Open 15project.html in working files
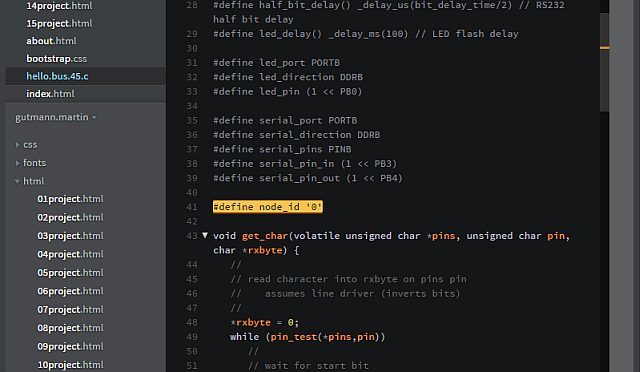Image resolution: width=640 pixels, height=372 pixels. pyautogui.click(x=59, y=23)
